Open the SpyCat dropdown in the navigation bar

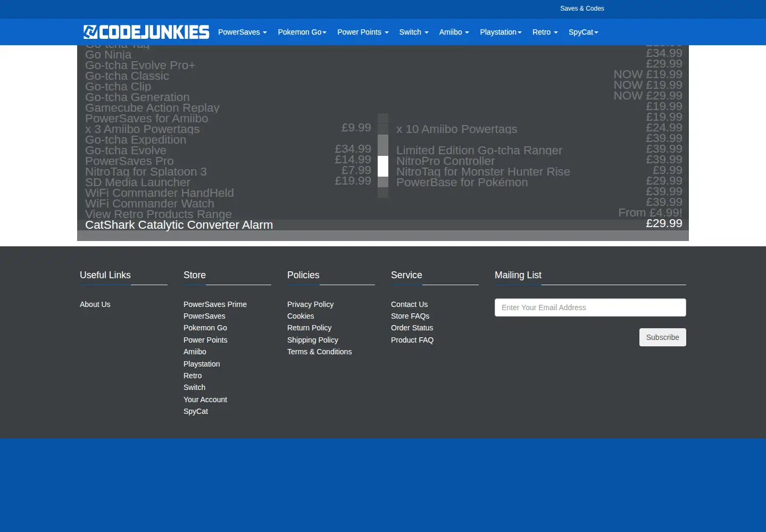[584, 32]
